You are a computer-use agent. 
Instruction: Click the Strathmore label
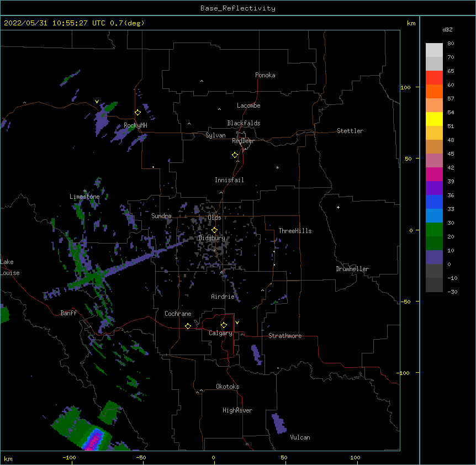tap(285, 336)
